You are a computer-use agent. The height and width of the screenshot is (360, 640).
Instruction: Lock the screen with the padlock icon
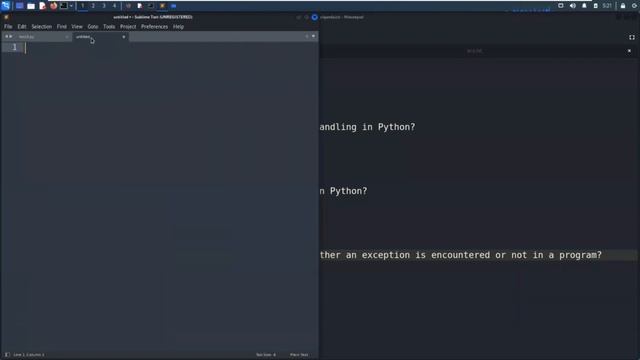[623, 6]
